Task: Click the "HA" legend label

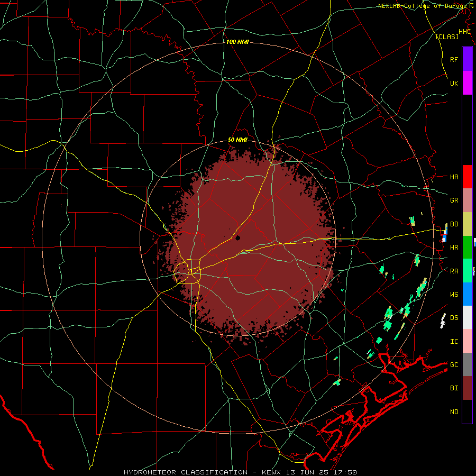Action: [x=454, y=177]
